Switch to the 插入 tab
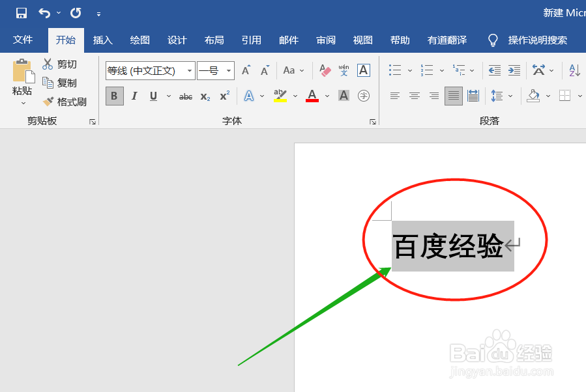Image resolution: width=586 pixels, height=392 pixels. point(103,40)
